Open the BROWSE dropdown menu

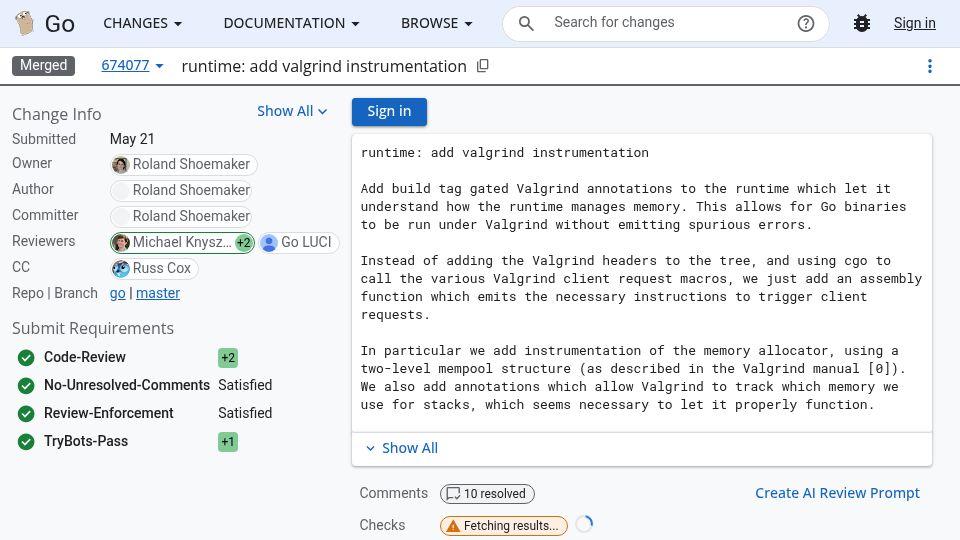[x=437, y=23]
